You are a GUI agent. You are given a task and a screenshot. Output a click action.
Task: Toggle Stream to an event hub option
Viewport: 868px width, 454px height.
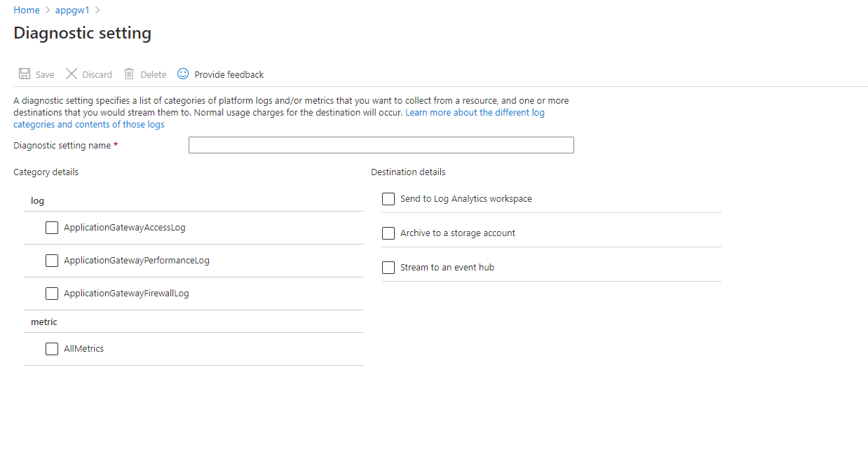[x=388, y=268]
